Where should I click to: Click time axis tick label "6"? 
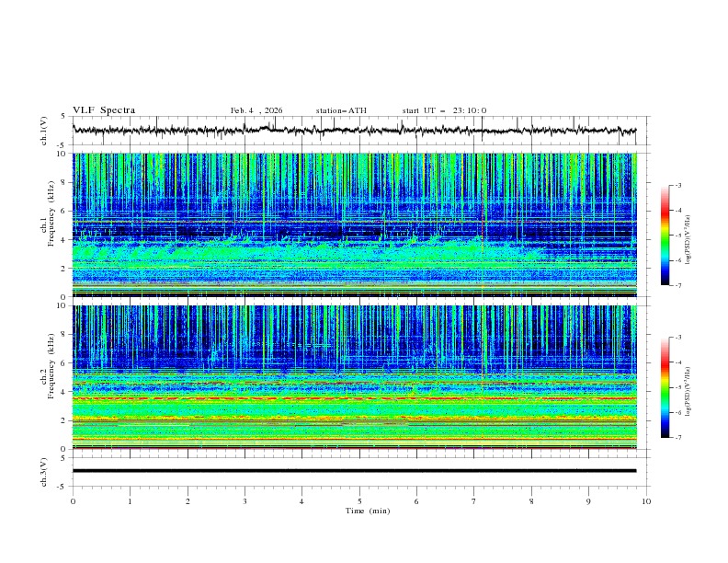[x=416, y=501]
